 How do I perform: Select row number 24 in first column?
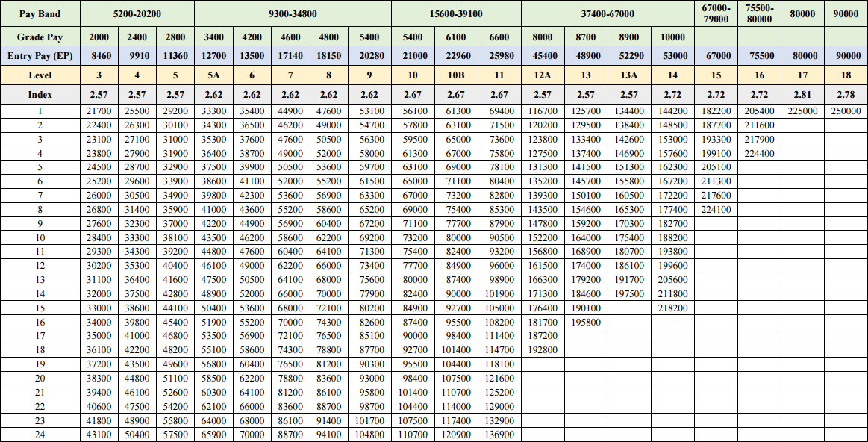(40, 435)
